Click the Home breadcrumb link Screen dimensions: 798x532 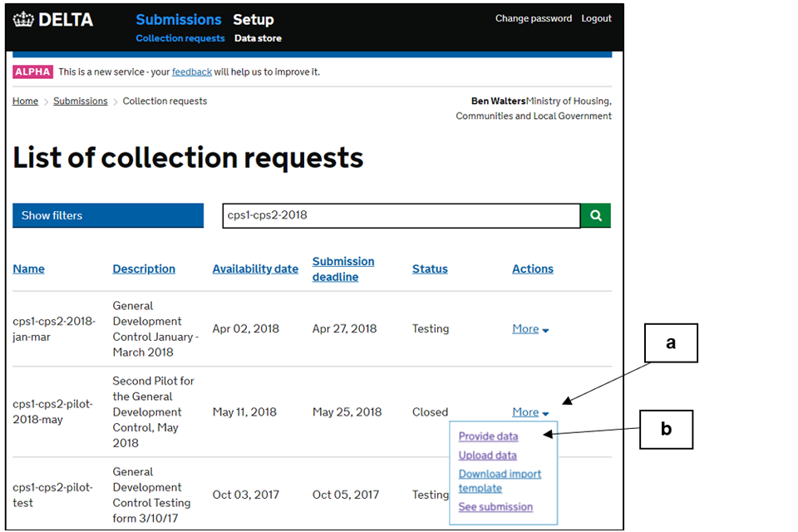pos(25,101)
